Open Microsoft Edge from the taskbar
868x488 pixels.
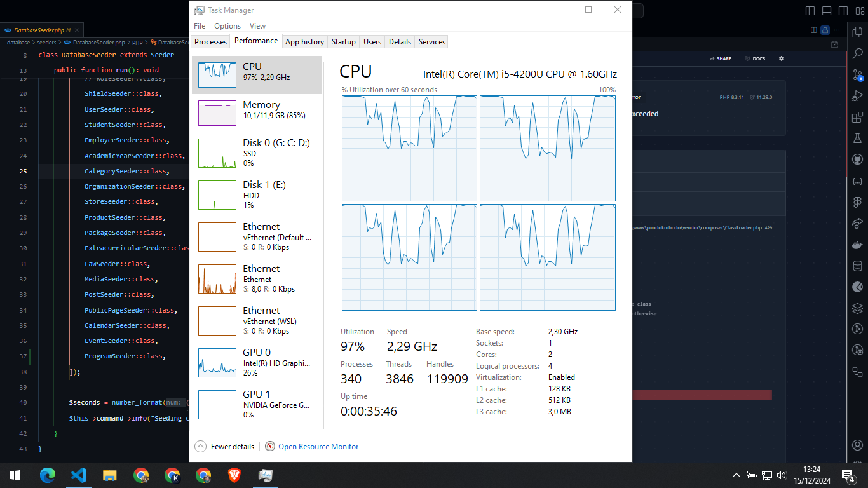[x=47, y=475]
